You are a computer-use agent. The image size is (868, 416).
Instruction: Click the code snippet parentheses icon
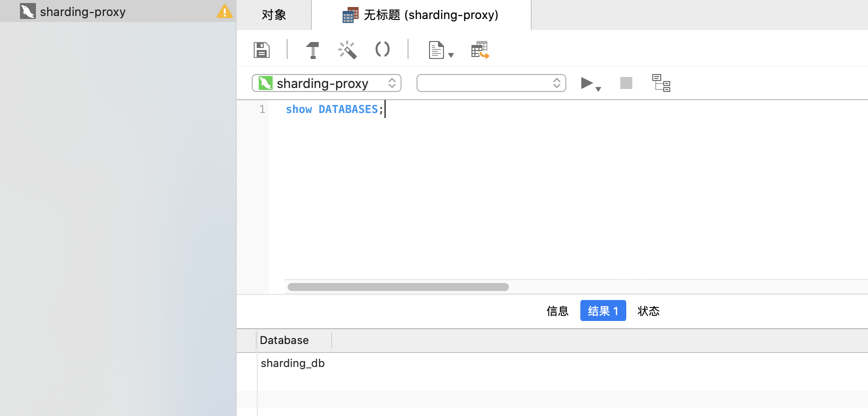coord(383,49)
